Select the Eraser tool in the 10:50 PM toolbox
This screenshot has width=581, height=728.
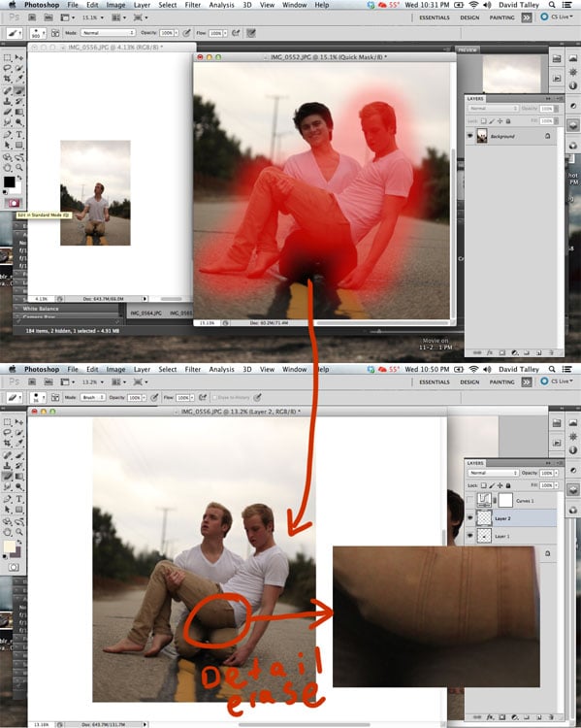[8, 476]
